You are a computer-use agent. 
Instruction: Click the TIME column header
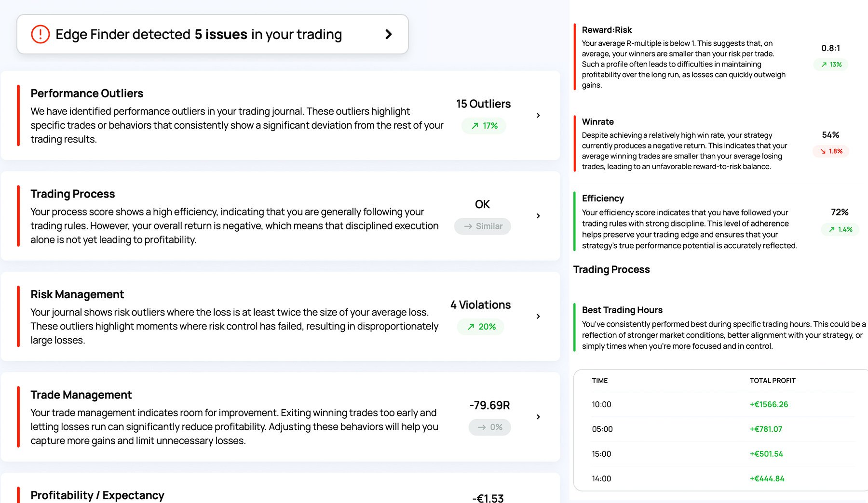pos(599,381)
